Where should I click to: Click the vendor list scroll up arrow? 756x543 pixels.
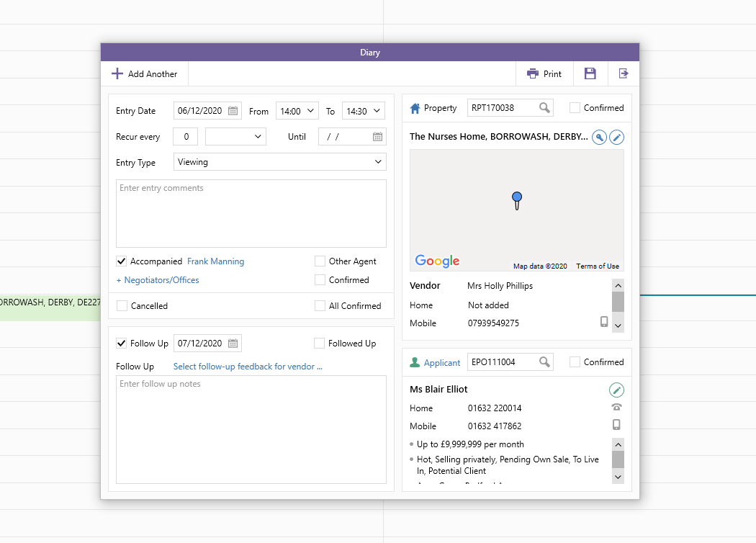click(x=618, y=285)
